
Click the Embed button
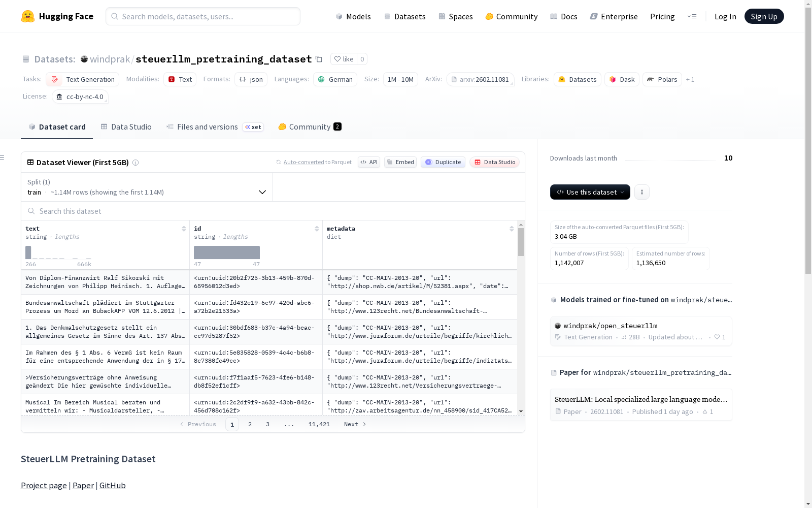tap(400, 162)
